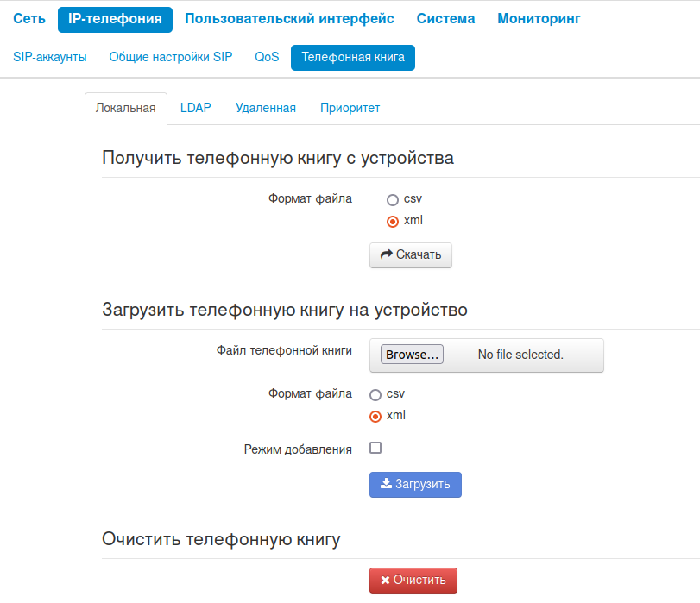
Task: Click the download icon on Загрузить button
Action: click(x=386, y=484)
